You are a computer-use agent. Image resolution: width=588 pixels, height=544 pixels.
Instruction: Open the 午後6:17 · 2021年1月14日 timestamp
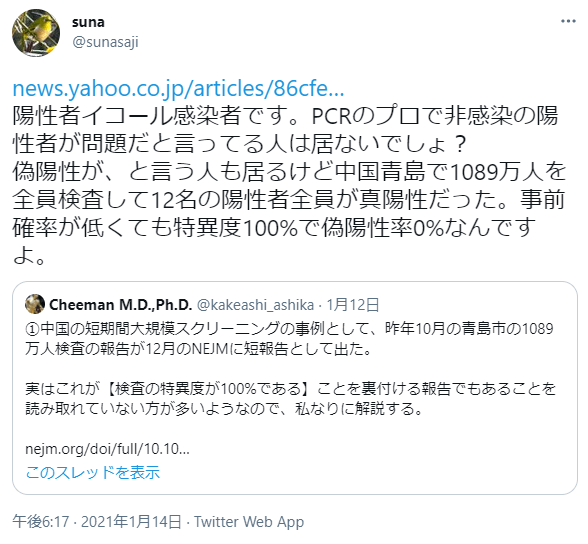click(x=97, y=522)
